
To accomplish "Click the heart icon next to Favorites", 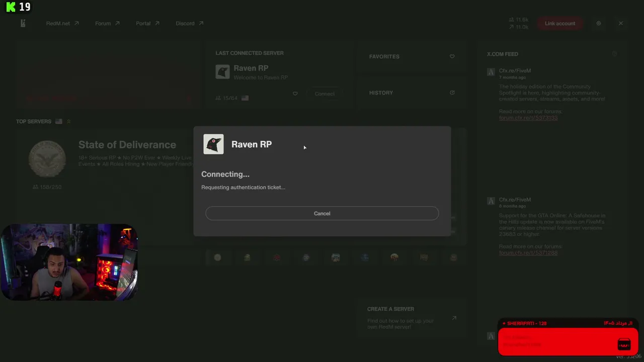I will point(452,56).
